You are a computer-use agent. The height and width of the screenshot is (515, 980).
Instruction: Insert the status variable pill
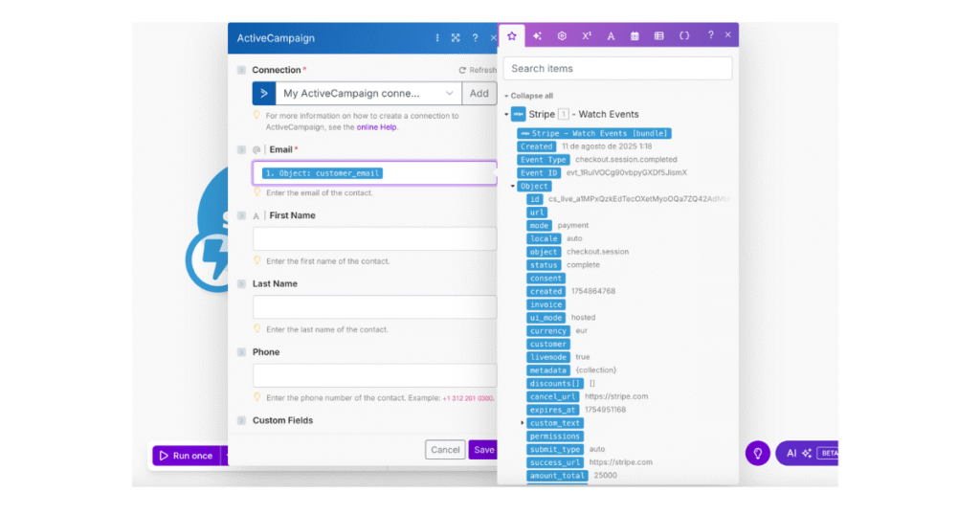544,265
